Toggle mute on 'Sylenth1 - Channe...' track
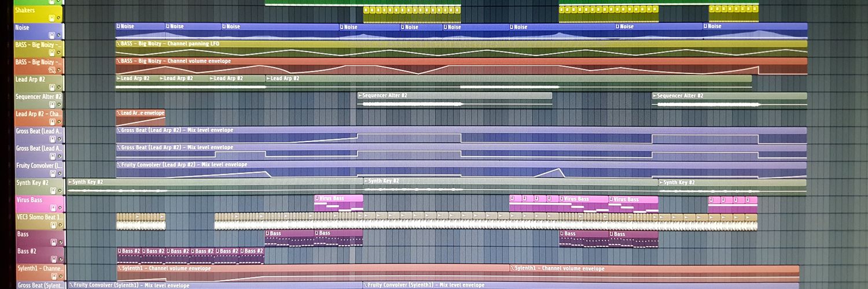Viewport: 868px width, 289px height. coord(61,276)
